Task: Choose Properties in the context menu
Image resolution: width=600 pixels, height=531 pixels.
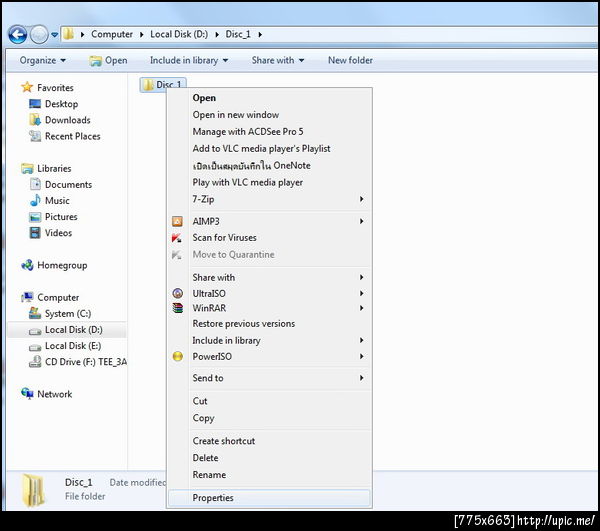Action: click(x=270, y=498)
